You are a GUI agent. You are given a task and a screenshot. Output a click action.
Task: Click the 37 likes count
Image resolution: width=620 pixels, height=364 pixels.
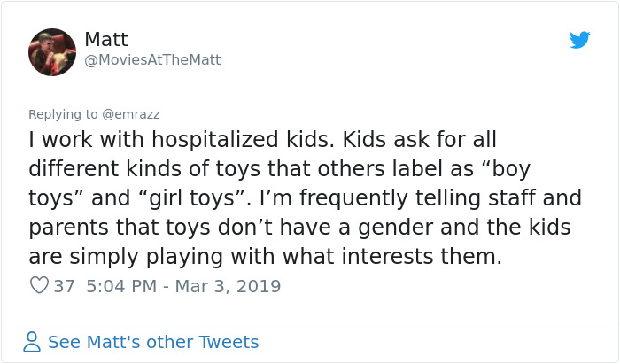click(64, 286)
